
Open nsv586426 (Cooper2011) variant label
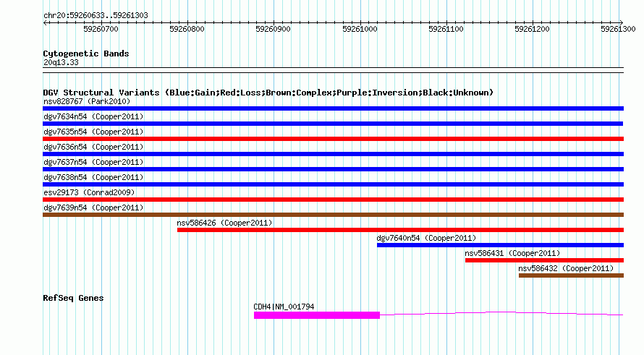pos(224,223)
